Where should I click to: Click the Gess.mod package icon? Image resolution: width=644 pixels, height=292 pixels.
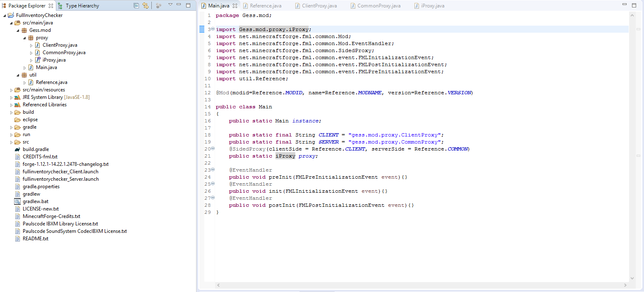24,30
